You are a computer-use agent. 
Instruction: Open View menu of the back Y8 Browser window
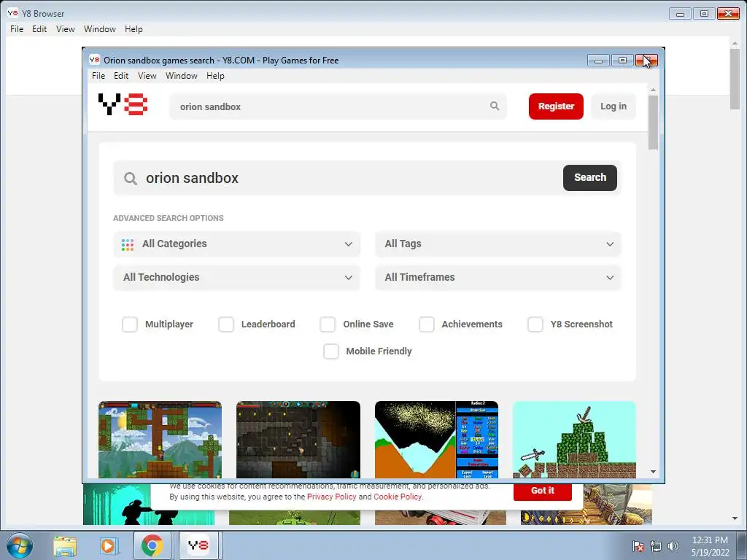coord(65,29)
